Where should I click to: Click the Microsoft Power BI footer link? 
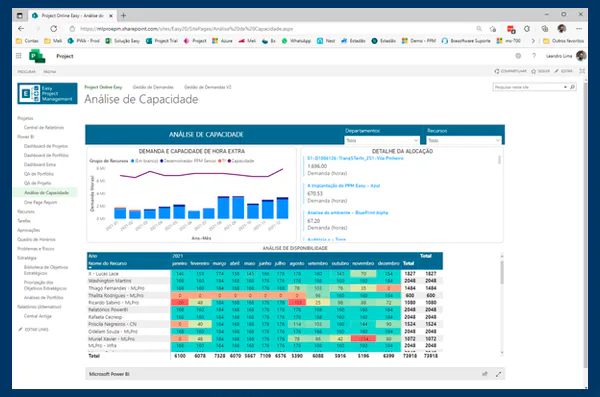click(x=109, y=374)
